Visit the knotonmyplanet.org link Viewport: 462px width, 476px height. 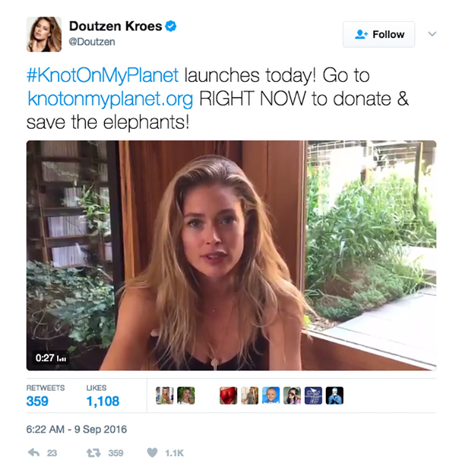110,99
